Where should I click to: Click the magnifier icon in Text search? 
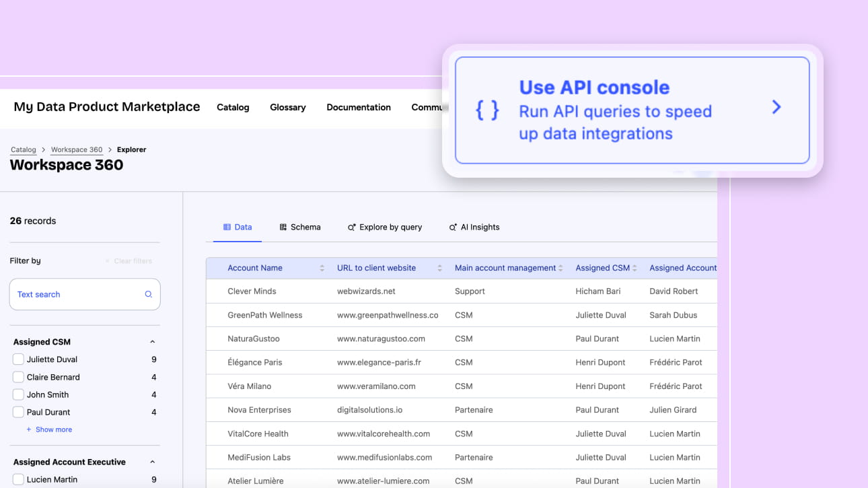tap(148, 294)
